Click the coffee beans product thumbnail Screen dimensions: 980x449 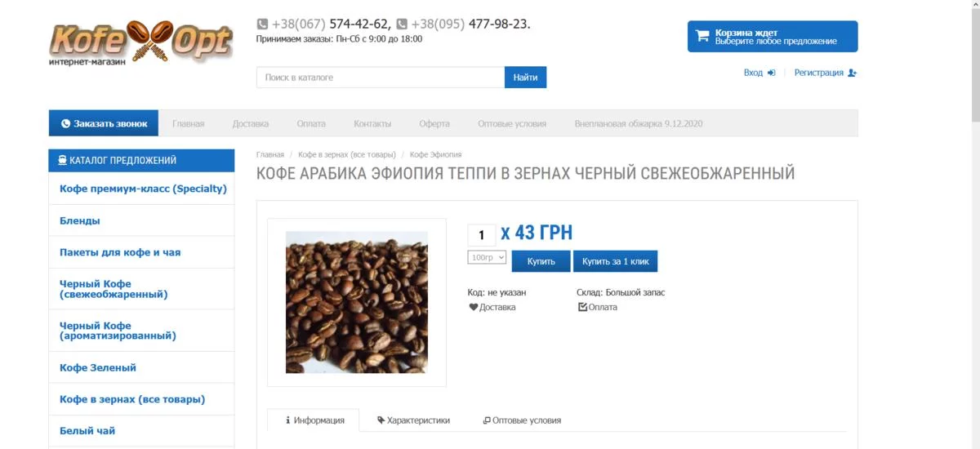[x=357, y=302]
